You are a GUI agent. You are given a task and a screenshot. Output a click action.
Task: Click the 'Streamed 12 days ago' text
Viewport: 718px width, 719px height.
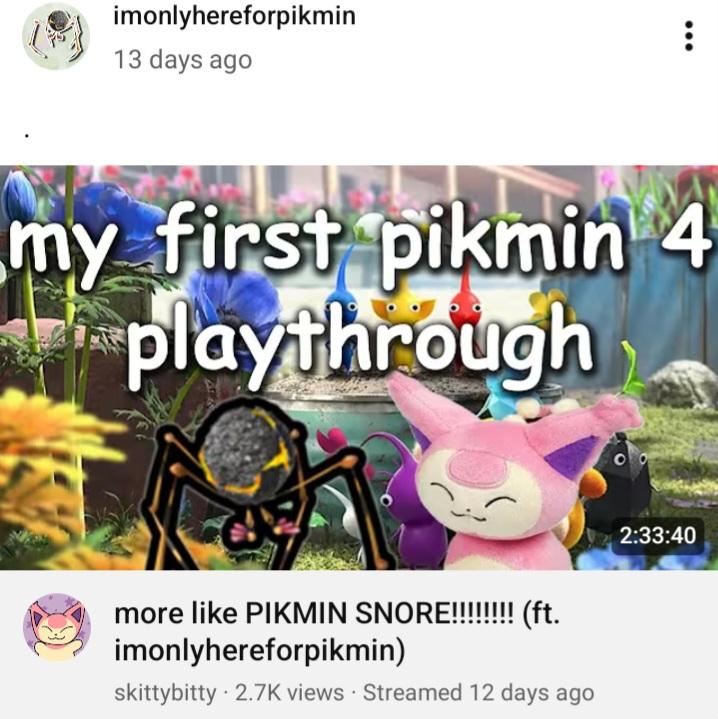[x=478, y=692]
